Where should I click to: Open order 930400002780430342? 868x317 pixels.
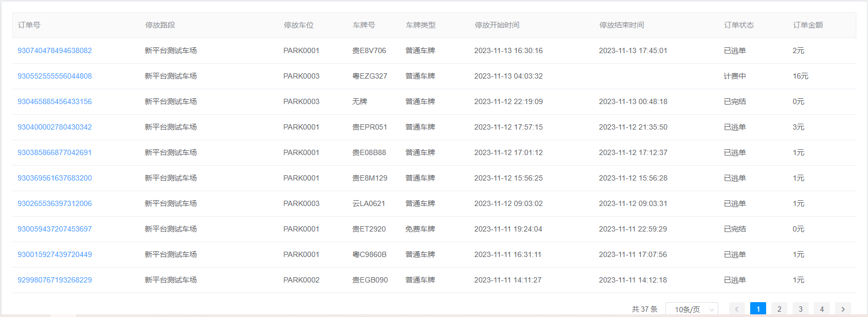55,127
